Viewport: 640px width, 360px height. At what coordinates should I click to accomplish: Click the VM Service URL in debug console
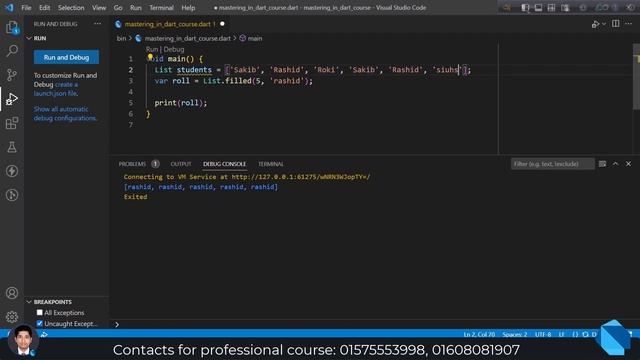301,177
